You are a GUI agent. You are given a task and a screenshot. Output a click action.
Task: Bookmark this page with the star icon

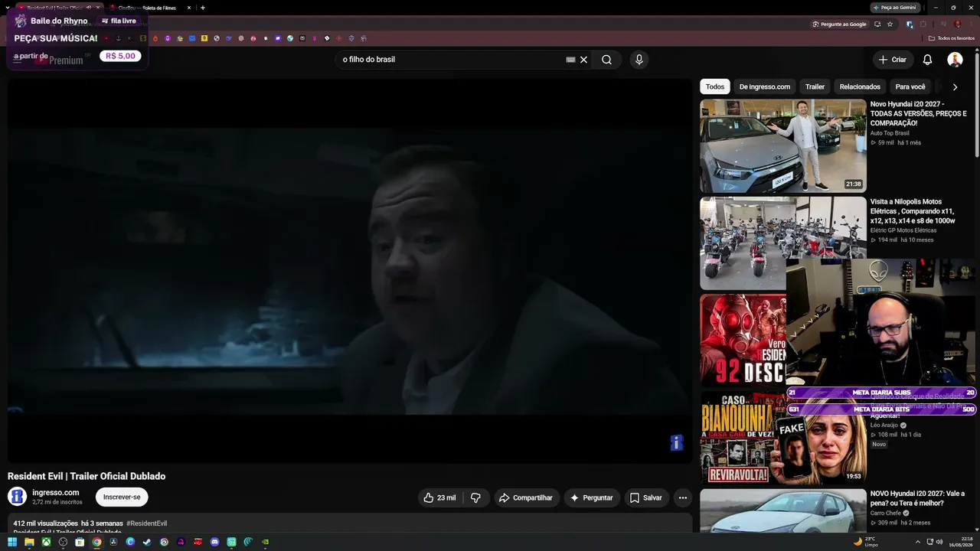click(890, 24)
